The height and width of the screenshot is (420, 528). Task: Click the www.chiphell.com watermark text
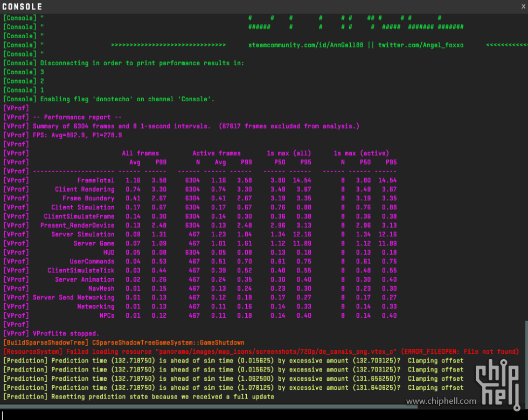pyautogui.click(x=441, y=401)
